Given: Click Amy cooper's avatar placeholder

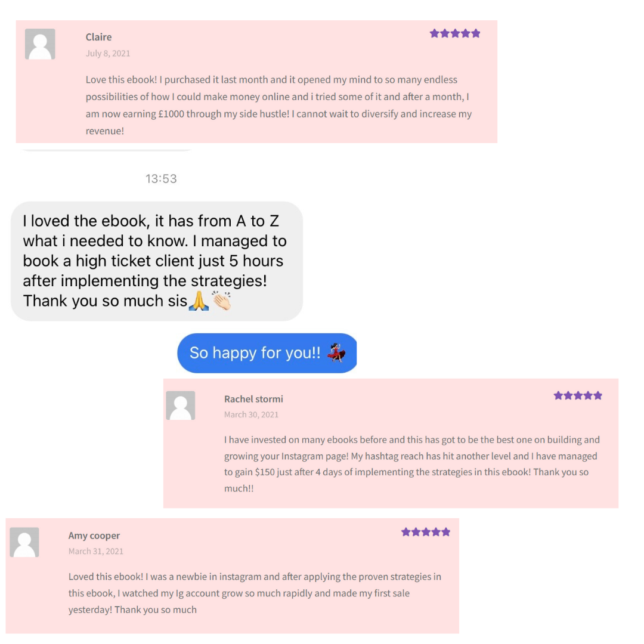Looking at the screenshot, I should coord(24,542).
